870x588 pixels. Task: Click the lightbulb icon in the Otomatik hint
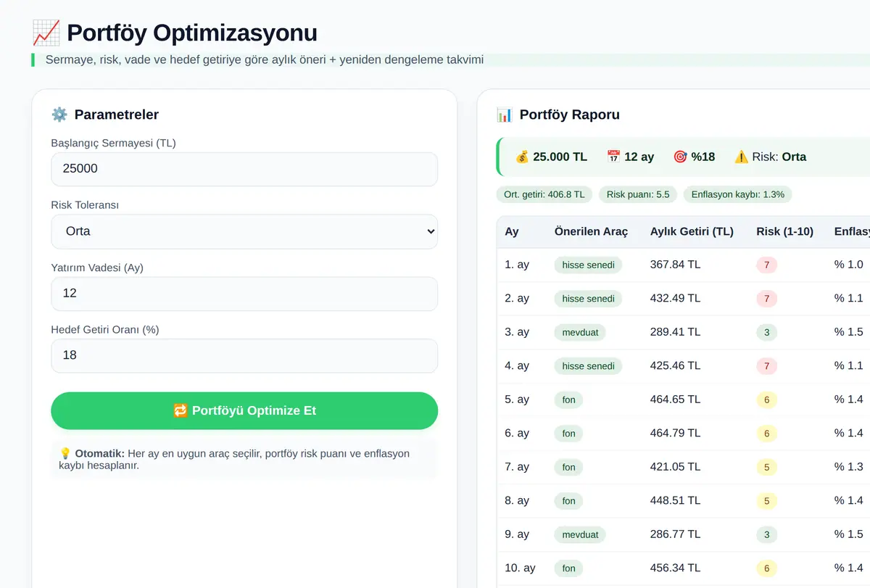(65, 454)
